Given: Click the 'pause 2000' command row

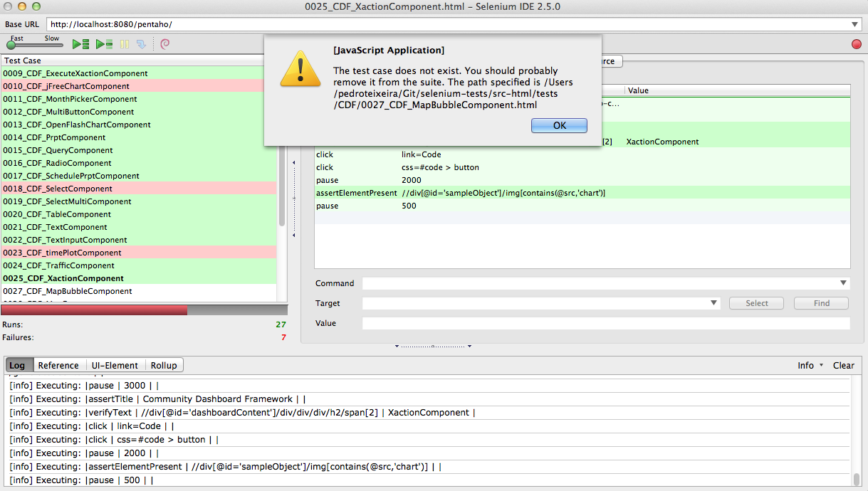Looking at the screenshot, I should point(582,180).
